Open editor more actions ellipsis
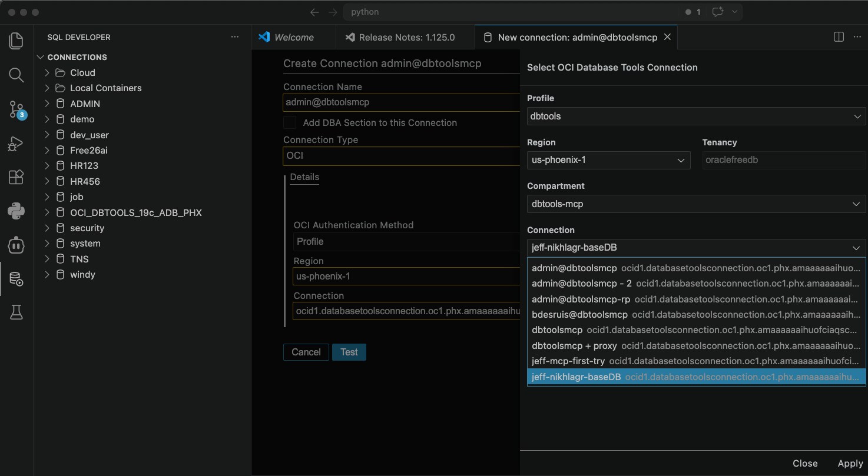 857,36
